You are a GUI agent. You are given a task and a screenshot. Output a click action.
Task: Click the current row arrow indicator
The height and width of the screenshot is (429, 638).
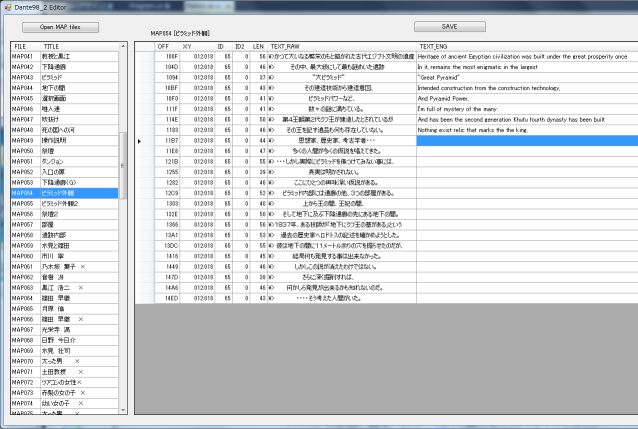(140, 141)
